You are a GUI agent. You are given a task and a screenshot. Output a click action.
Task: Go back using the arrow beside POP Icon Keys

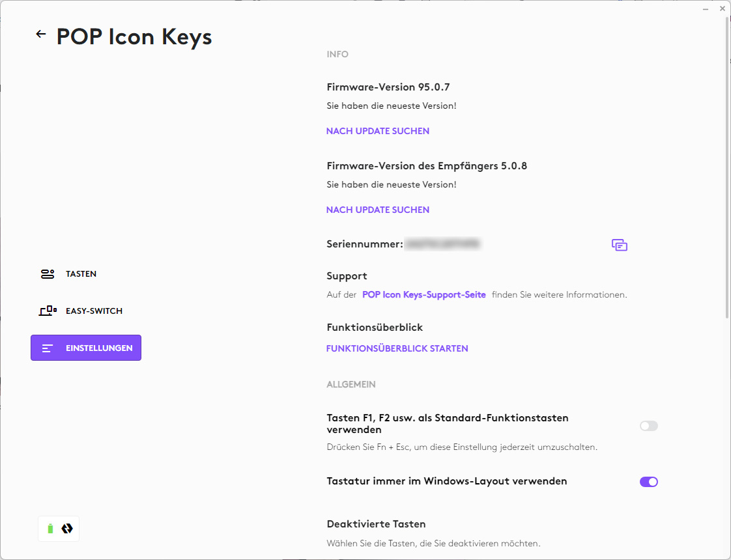(x=41, y=35)
